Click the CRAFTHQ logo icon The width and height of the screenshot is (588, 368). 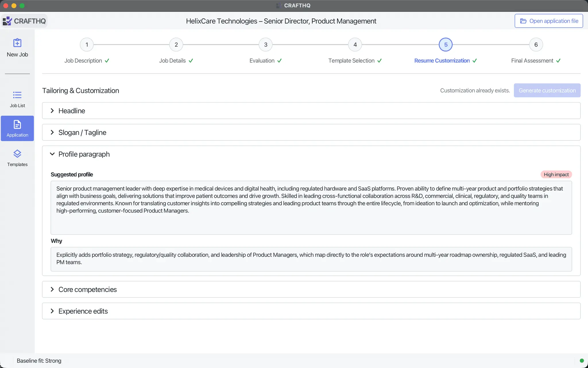(7, 21)
